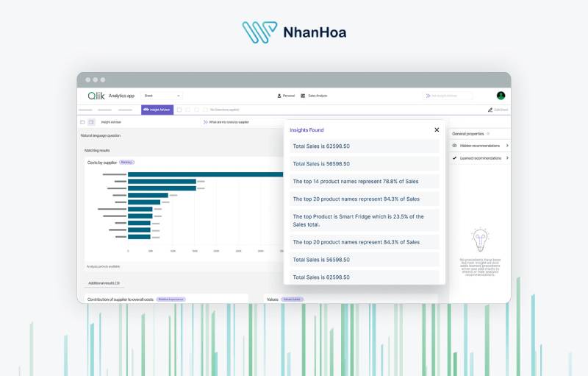Click the 'What are my costs by supplier' field

pyautogui.click(x=242, y=122)
